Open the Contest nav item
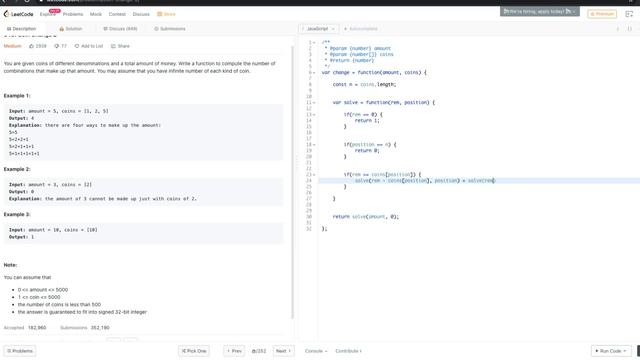Viewport: 640px width, 360px height. coord(117,14)
